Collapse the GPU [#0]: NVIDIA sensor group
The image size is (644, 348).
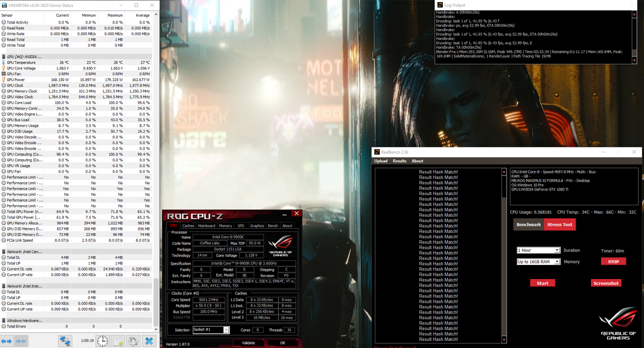(4, 57)
